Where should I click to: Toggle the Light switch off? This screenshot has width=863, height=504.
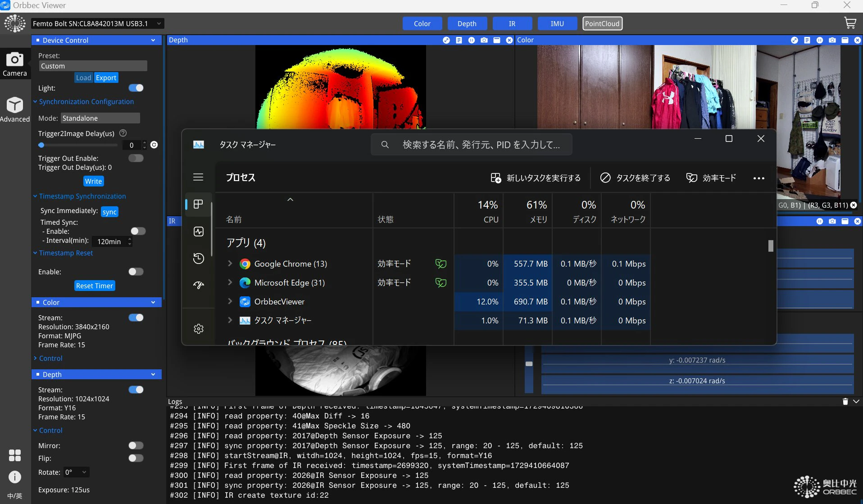click(x=136, y=88)
